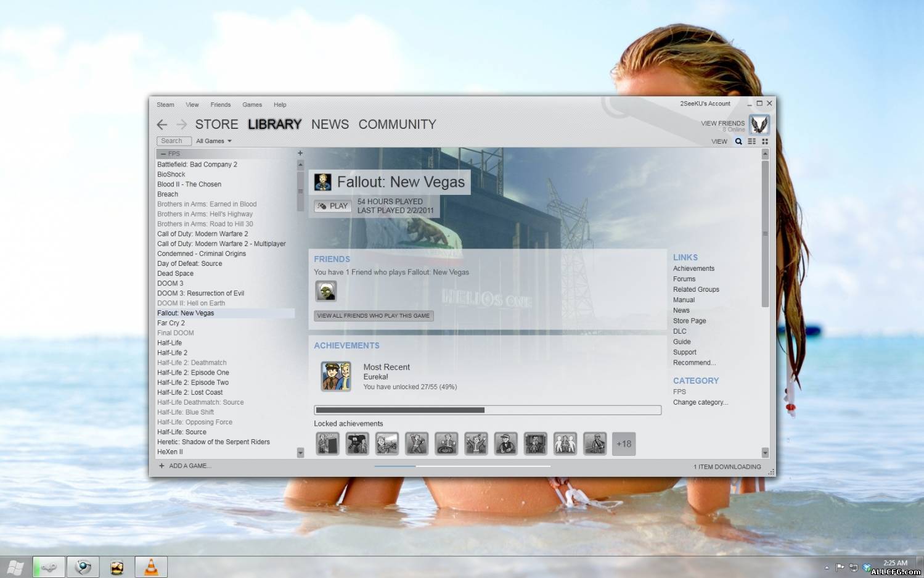Screen dimensions: 924x578
Task: Open the View menu
Action: [192, 105]
